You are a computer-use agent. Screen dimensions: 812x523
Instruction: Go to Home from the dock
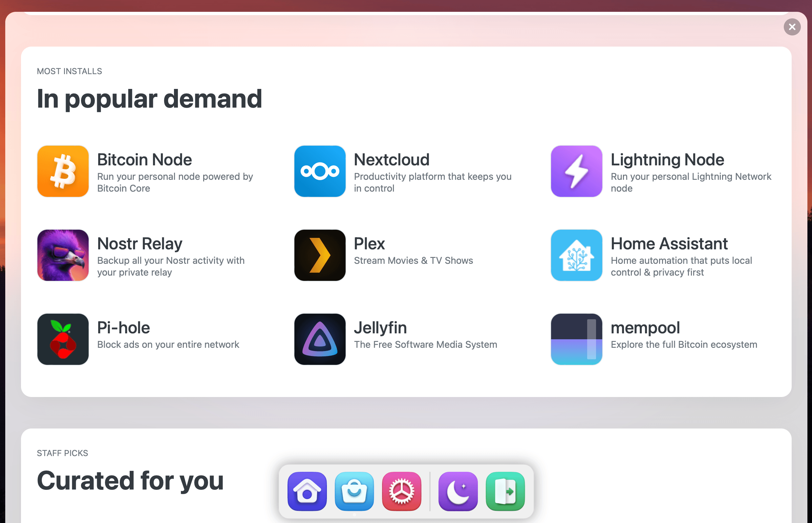(307, 491)
